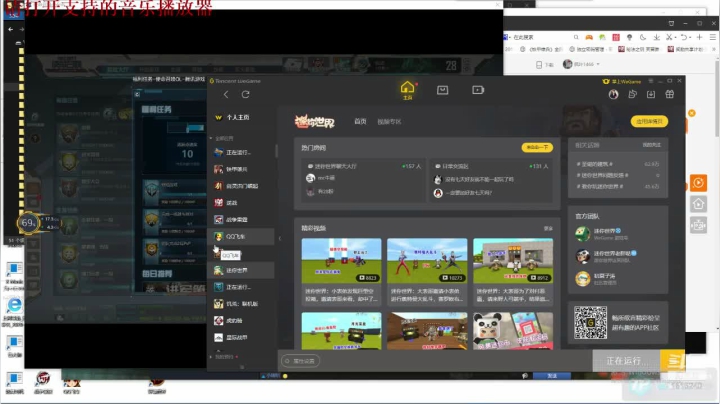This screenshot has width=720, height=404.
Task: Click the gray home icon on right sidebar
Action: tap(698, 204)
